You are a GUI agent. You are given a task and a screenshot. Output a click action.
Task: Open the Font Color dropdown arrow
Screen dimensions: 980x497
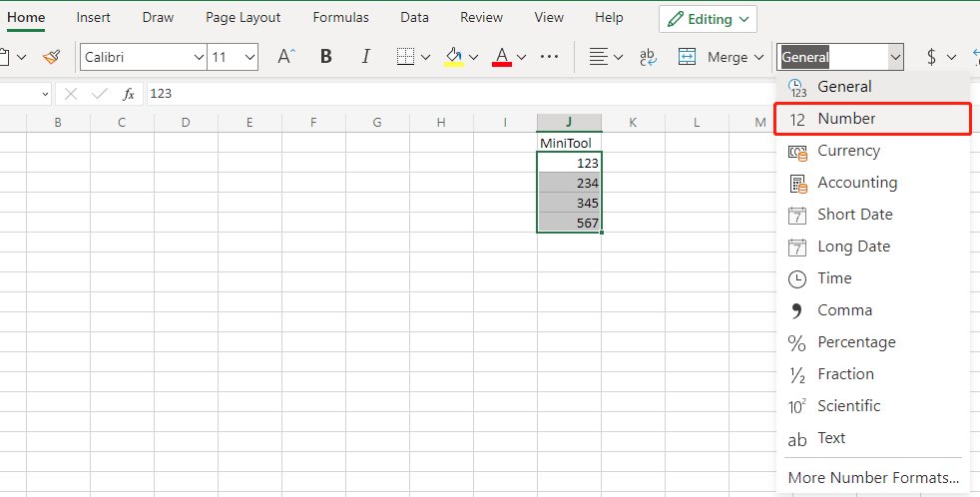[521, 58]
